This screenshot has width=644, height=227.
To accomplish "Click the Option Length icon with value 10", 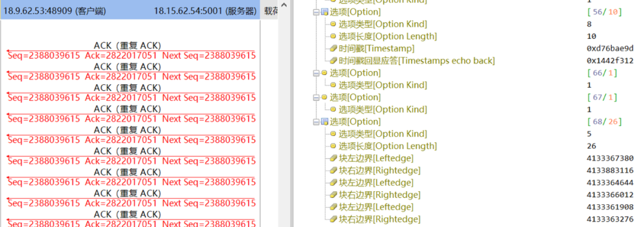I will coord(333,36).
